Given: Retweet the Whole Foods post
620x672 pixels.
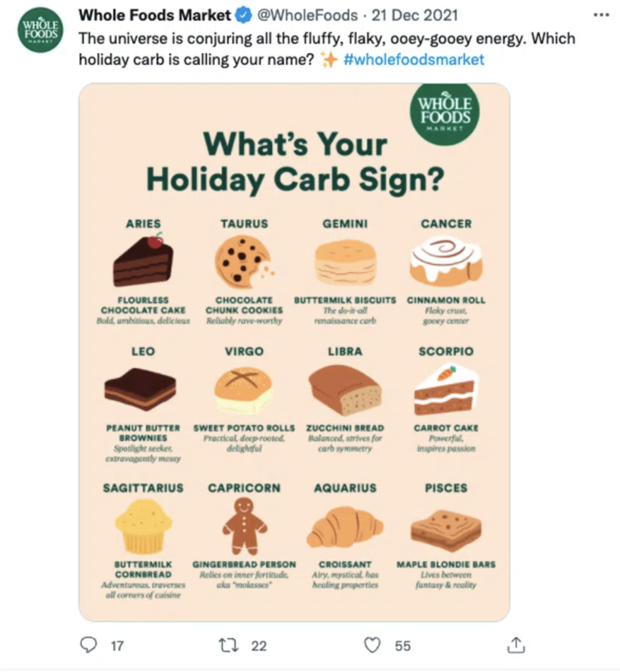Looking at the screenshot, I should click(x=229, y=645).
